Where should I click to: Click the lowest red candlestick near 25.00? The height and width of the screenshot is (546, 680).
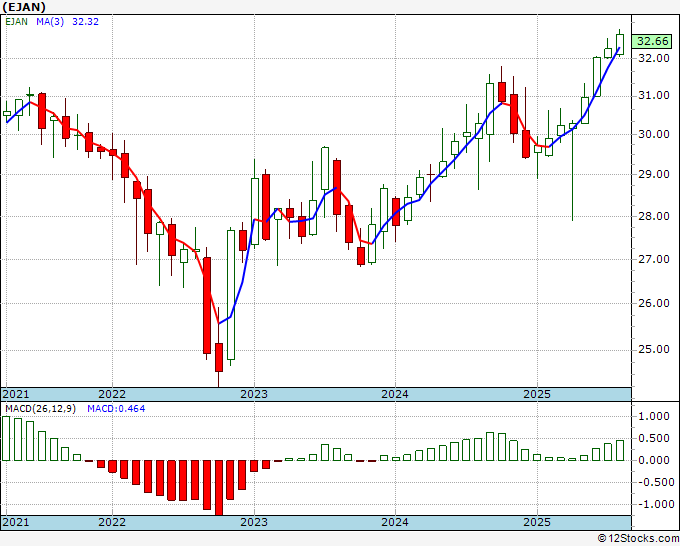click(219, 357)
